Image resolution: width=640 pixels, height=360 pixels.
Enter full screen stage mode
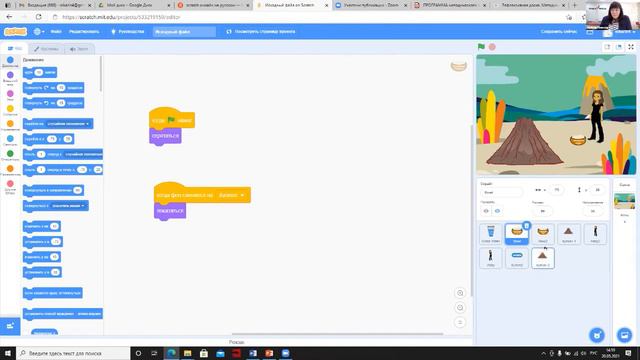(631, 47)
